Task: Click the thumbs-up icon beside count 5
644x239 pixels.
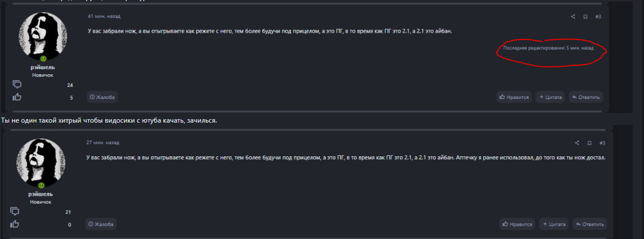Action: pos(17,97)
